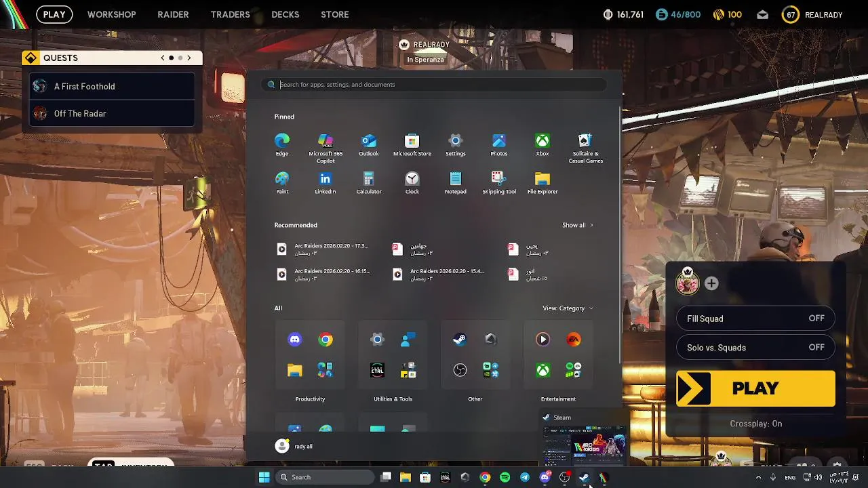Switch to the DECKS tab
The image size is (868, 488).
click(285, 14)
